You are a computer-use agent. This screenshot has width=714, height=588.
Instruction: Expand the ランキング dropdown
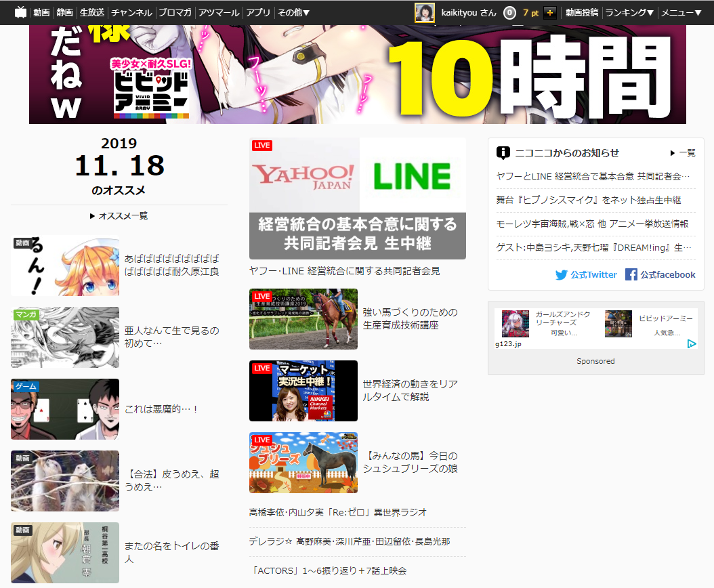point(629,13)
